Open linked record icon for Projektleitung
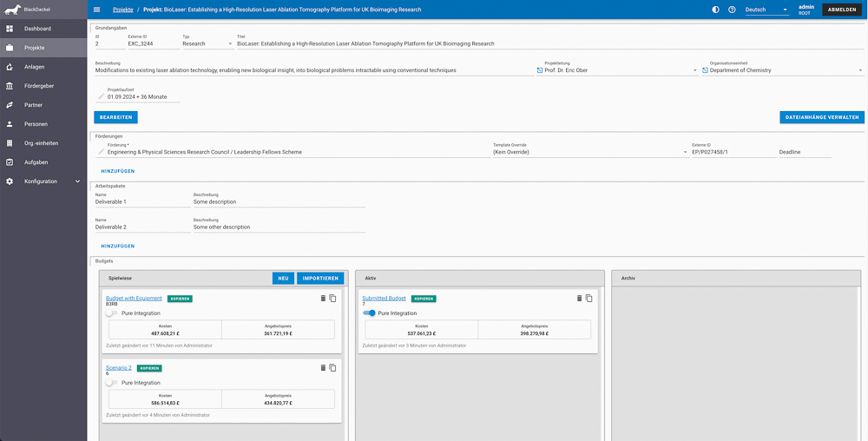The height and width of the screenshot is (441, 868). [x=540, y=70]
